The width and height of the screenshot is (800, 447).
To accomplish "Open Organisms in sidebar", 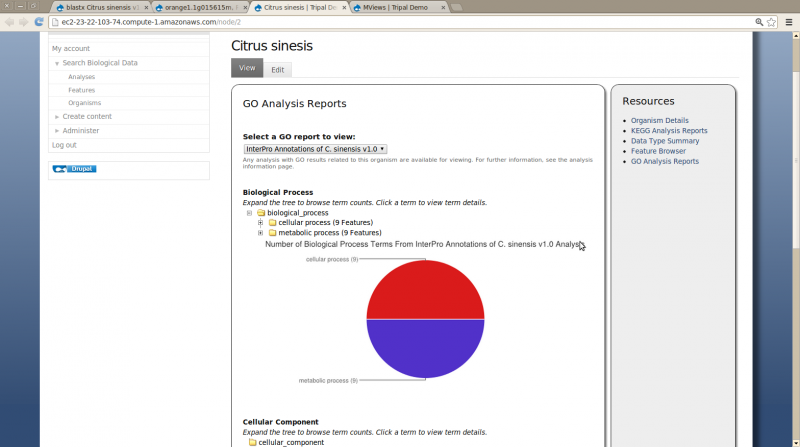I will 85,103.
